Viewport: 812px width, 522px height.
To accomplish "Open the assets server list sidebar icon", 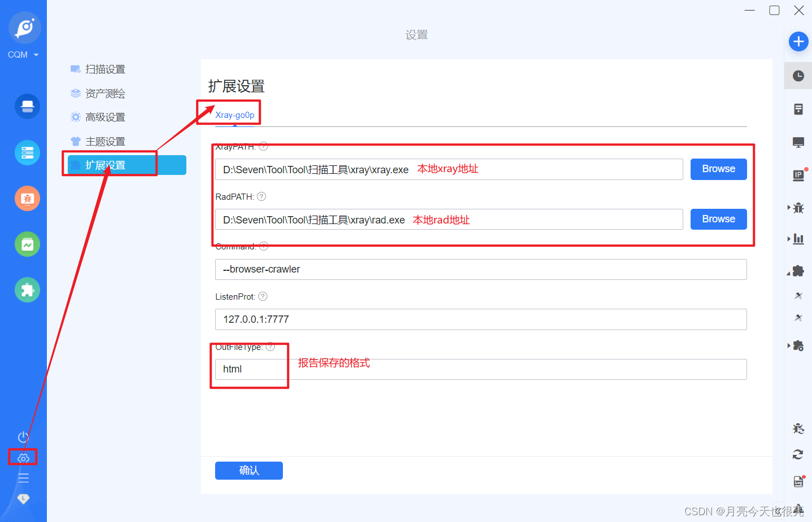I will point(27,152).
